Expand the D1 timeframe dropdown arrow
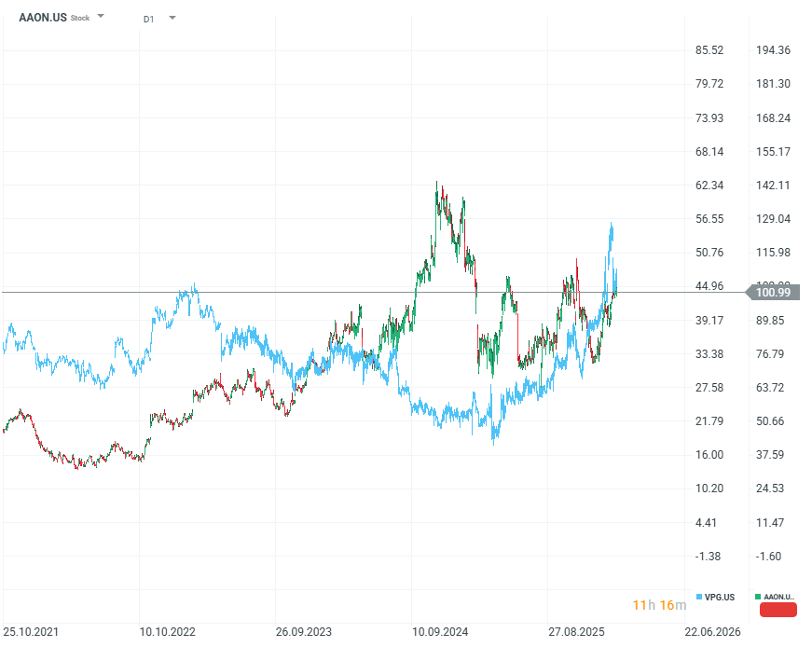Image resolution: width=812 pixels, height=647 pixels. tap(172, 18)
